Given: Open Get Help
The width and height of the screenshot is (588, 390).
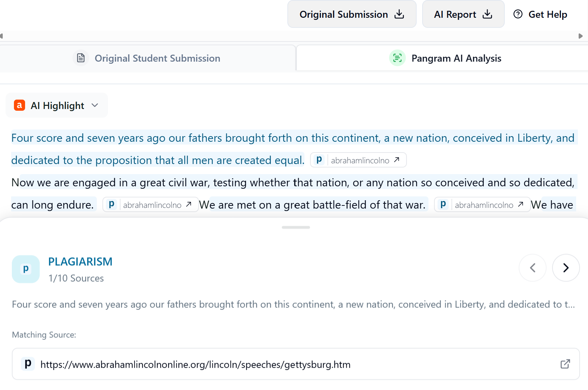Looking at the screenshot, I should (x=540, y=14).
